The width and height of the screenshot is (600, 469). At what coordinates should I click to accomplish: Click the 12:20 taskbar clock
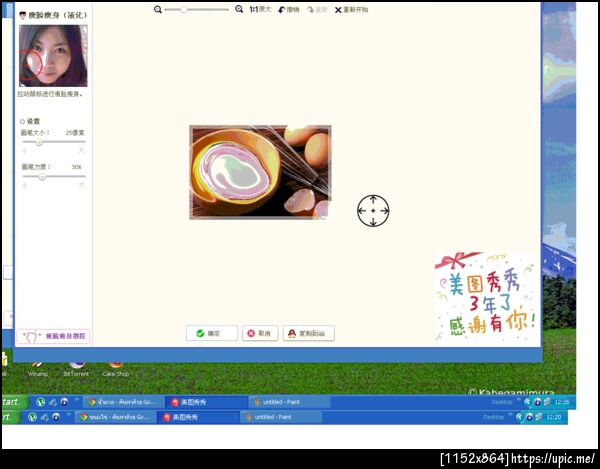coord(554,417)
